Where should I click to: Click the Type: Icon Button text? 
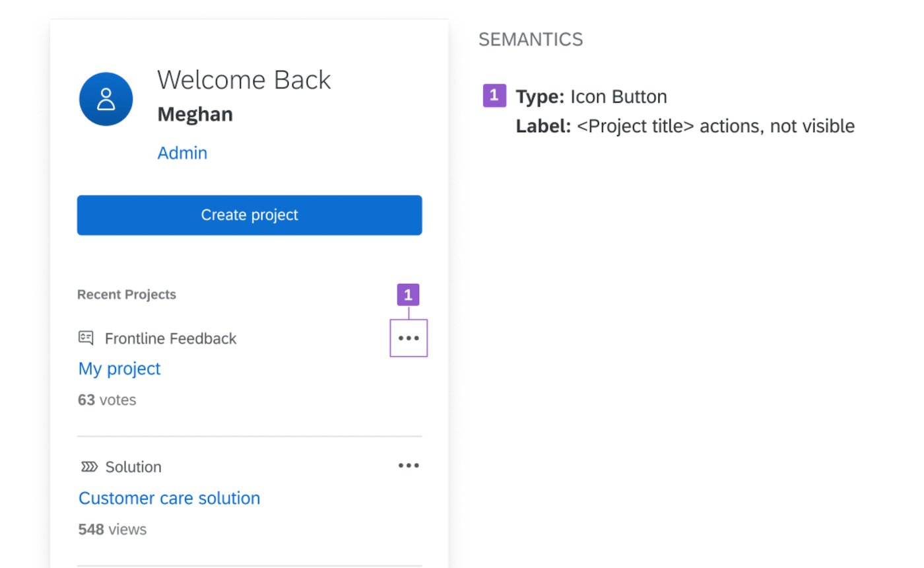coord(591,97)
